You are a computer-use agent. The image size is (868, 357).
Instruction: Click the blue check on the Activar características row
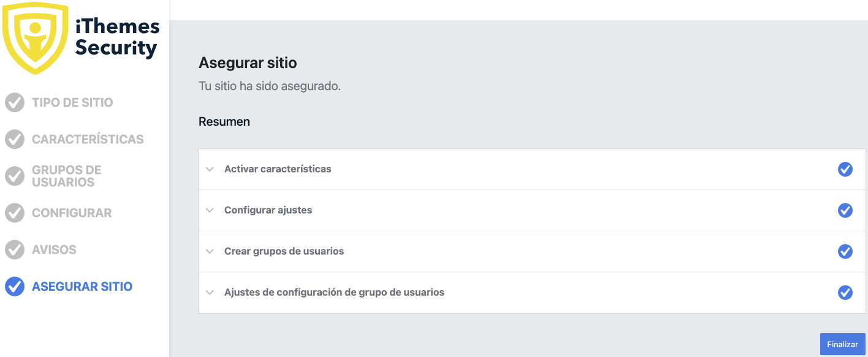845,169
